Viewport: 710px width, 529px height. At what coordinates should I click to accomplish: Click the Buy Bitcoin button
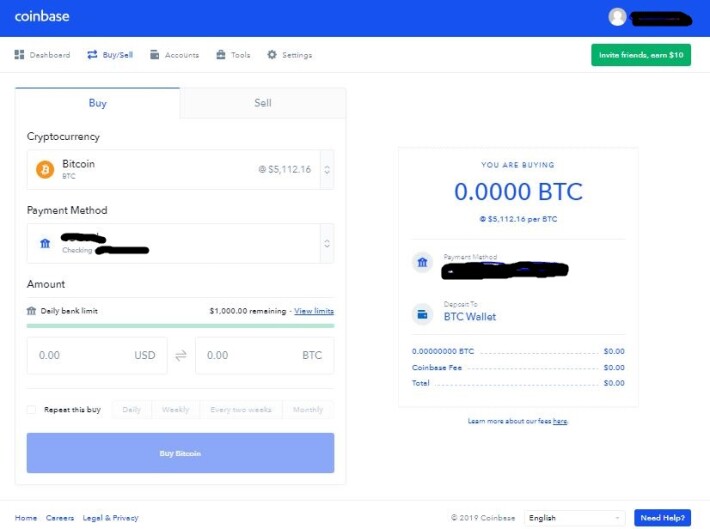180,453
